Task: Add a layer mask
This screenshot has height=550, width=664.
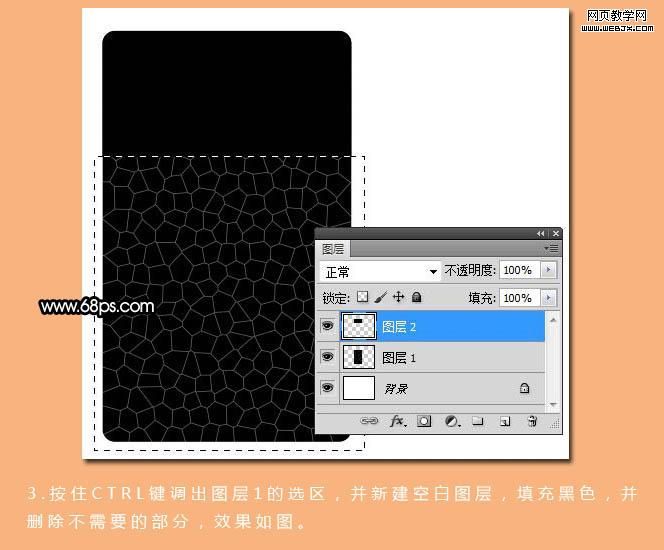Action: click(x=424, y=421)
